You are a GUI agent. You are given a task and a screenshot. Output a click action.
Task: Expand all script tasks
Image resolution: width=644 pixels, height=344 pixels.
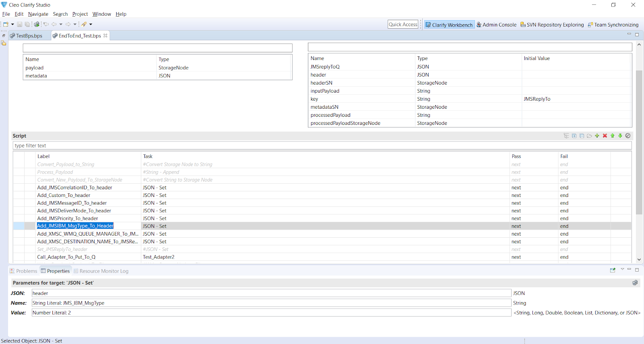pyautogui.click(x=574, y=136)
